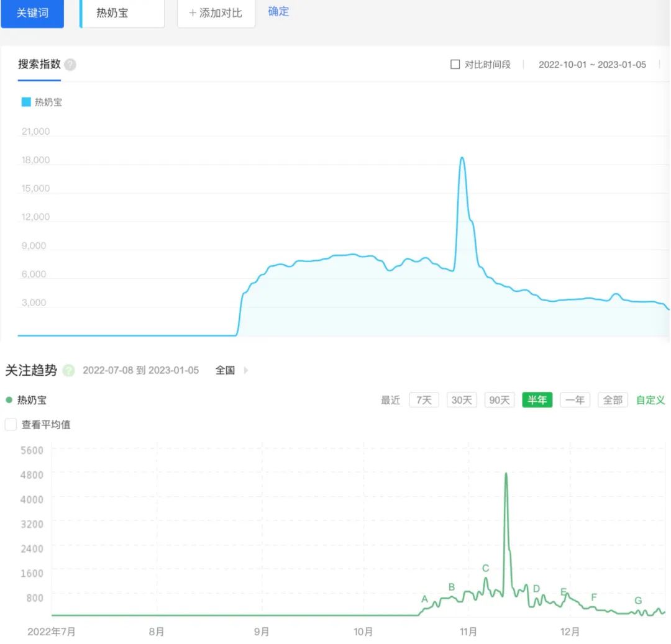Click the 5600 y-axis label
Image resolution: width=671 pixels, height=644 pixels.
[32, 450]
